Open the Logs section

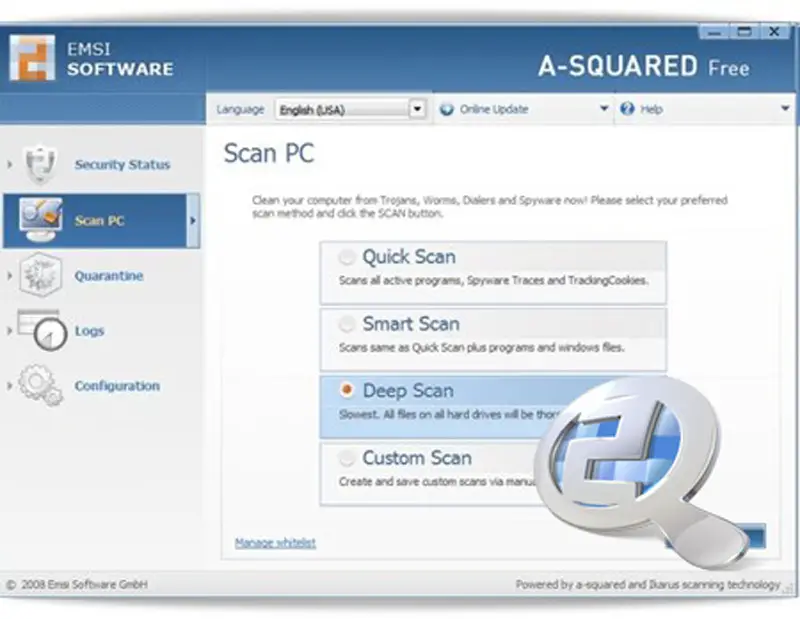[89, 331]
